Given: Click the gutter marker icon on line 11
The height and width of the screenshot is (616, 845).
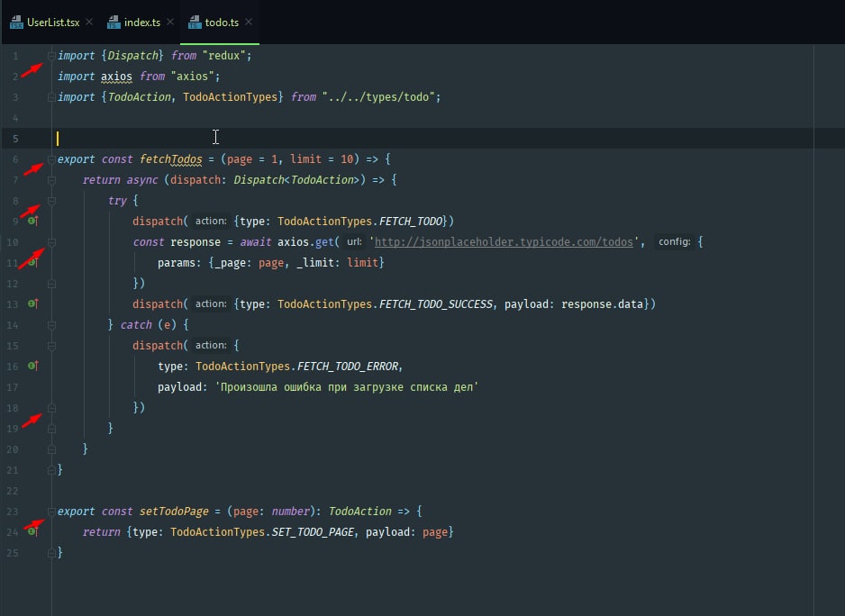Looking at the screenshot, I should coord(32,262).
